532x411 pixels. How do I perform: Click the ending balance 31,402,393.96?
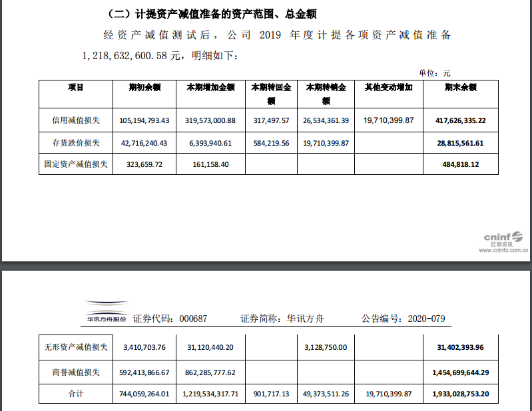[x=460, y=348]
